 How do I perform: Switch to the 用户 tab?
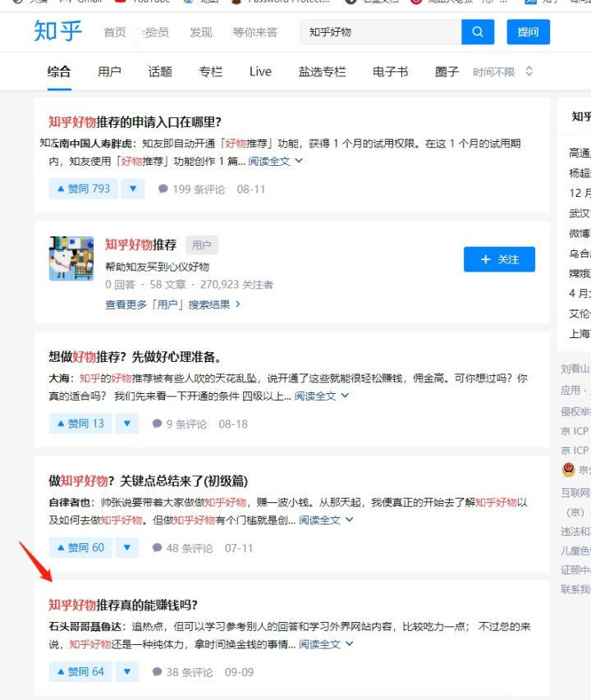[109, 71]
